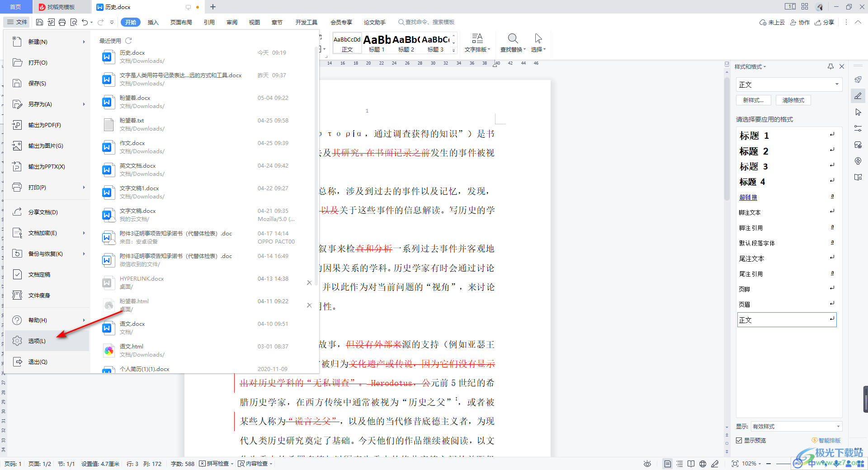The image size is (868, 470).
Task: Open the current style dropdown in styles pane
Action: 837,85
